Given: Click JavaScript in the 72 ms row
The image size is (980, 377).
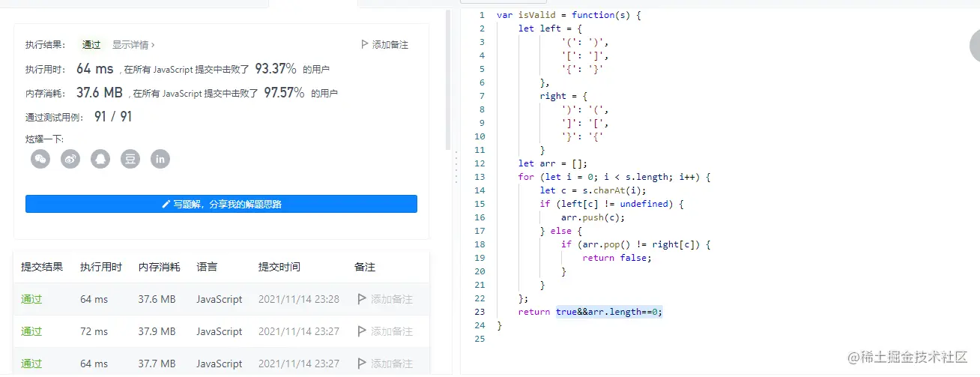Looking at the screenshot, I should click(220, 331).
